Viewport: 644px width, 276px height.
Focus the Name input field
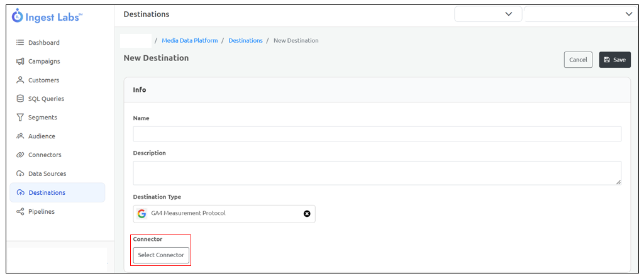(x=377, y=134)
